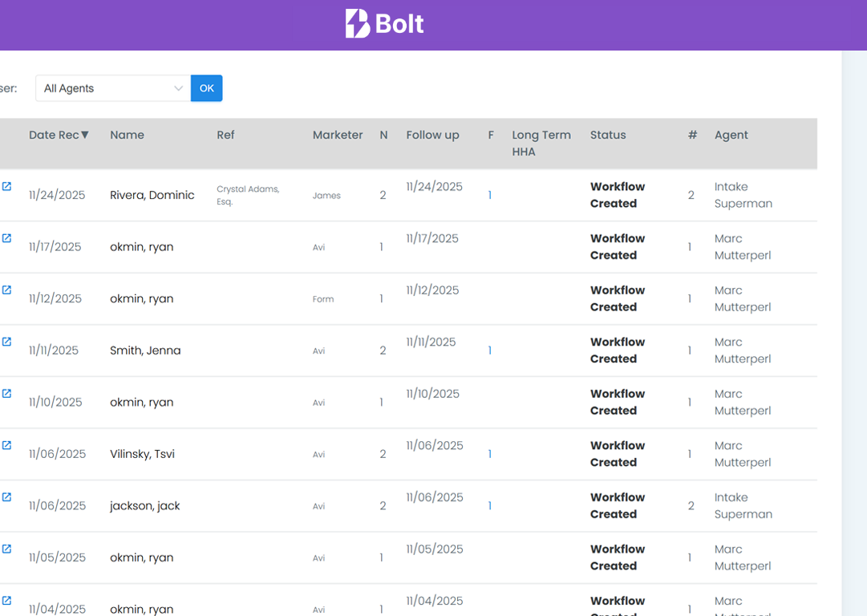Image resolution: width=867 pixels, height=616 pixels.
Task: Open the record for Rivera, Dominic
Action: tap(7, 187)
